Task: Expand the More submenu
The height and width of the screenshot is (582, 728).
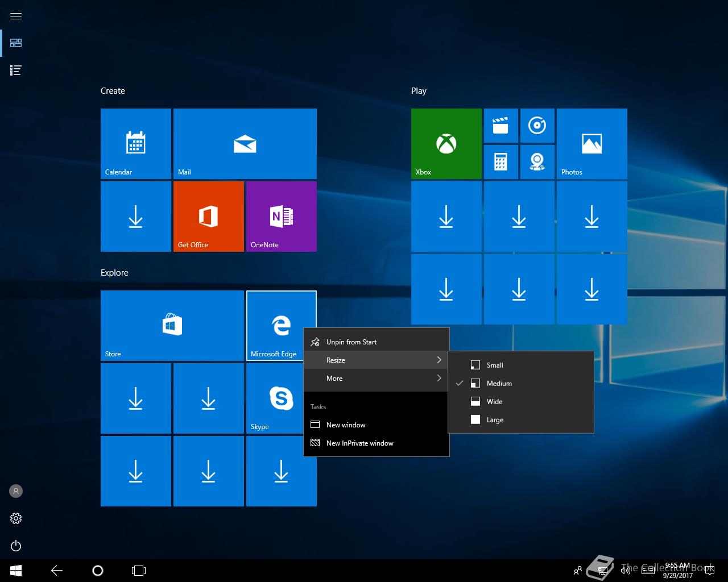Action: click(377, 379)
